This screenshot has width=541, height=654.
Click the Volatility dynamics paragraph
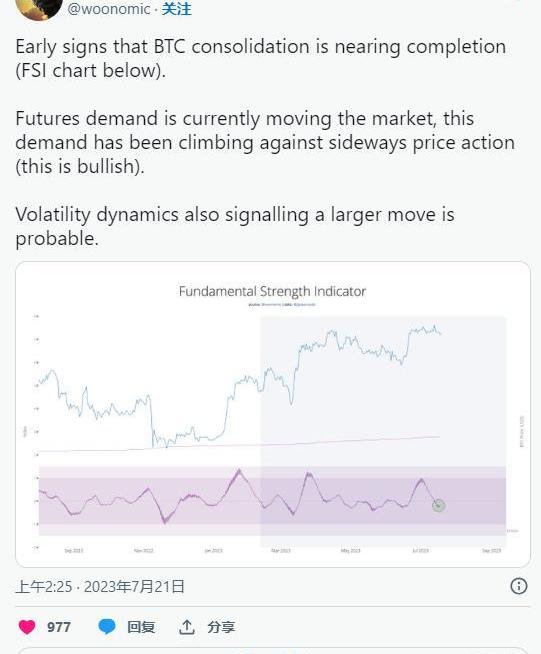pyautogui.click(x=235, y=226)
